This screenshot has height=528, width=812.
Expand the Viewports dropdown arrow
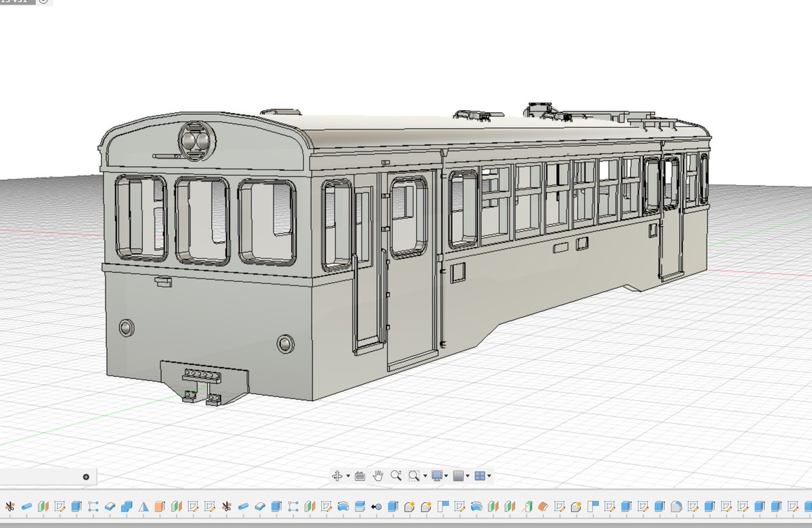point(489,477)
